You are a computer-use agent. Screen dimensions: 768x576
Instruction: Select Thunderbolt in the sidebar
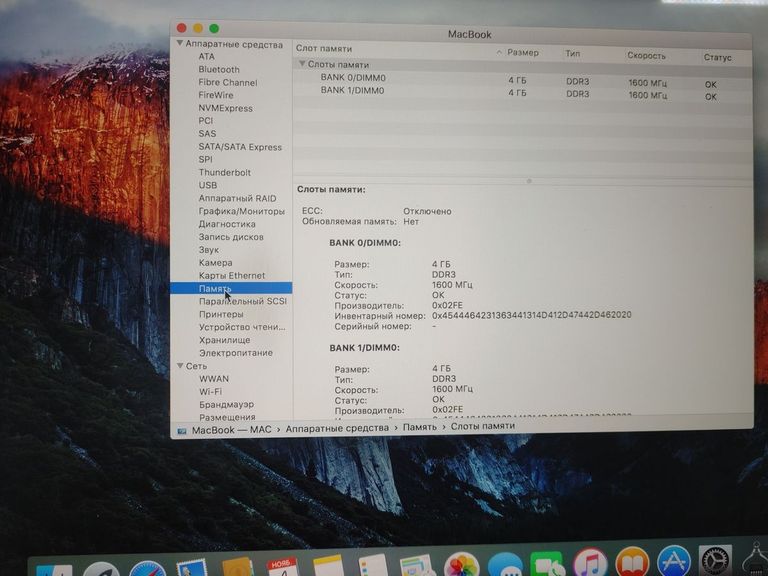pyautogui.click(x=224, y=172)
